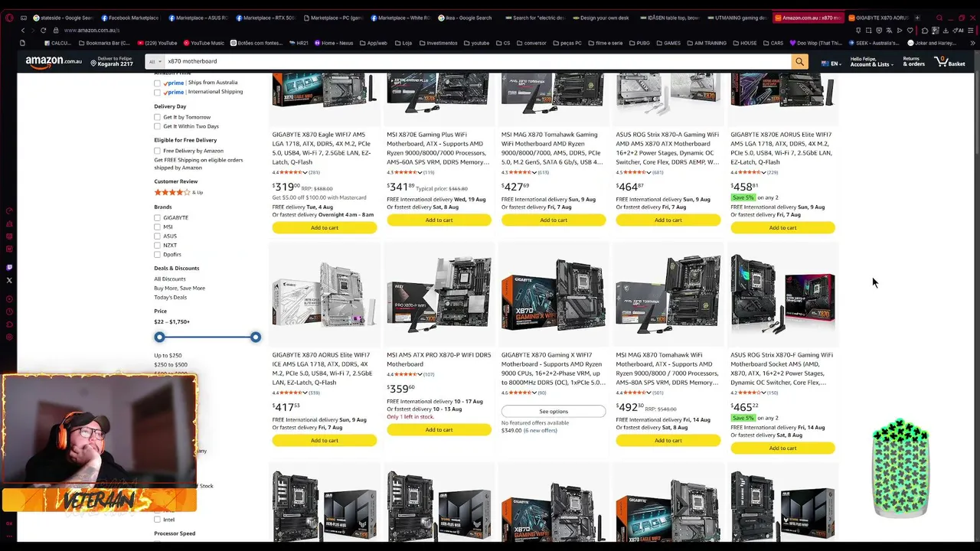
Task: Filter by GIGABYTE brand checkbox
Action: pos(157,217)
